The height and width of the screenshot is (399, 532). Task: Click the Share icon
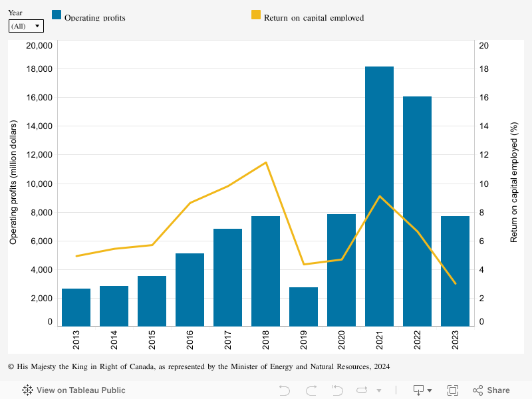coord(477,390)
